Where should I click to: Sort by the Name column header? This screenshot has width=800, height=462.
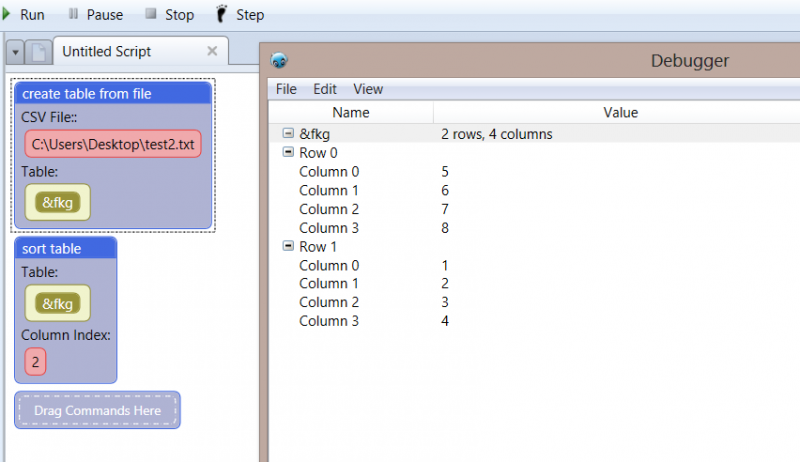[351, 113]
